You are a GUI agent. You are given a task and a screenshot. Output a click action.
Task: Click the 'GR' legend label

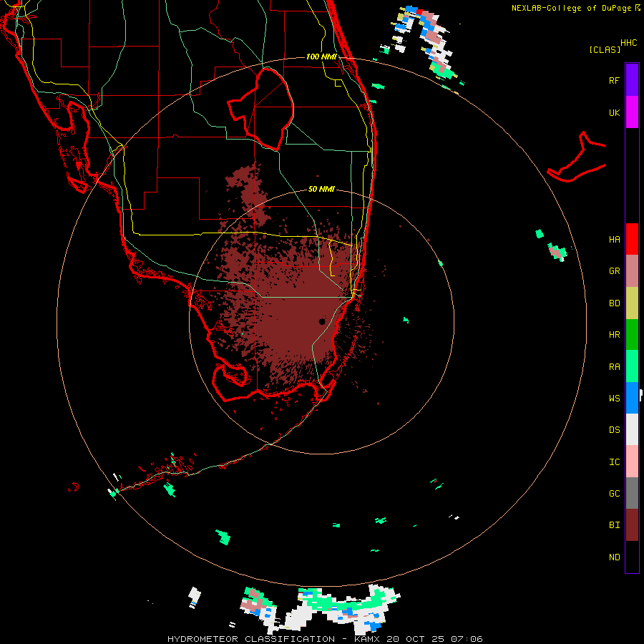pyautogui.click(x=614, y=271)
